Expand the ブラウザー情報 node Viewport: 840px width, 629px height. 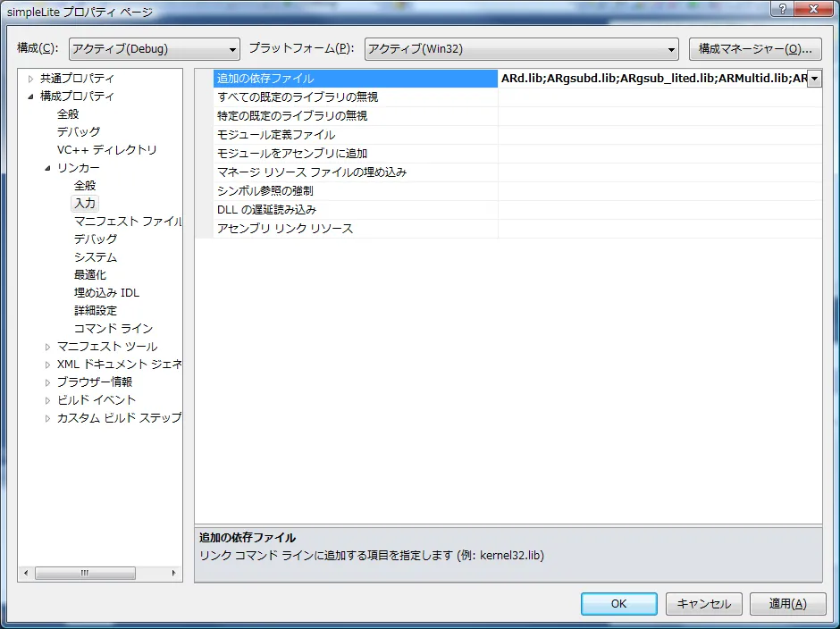(47, 382)
